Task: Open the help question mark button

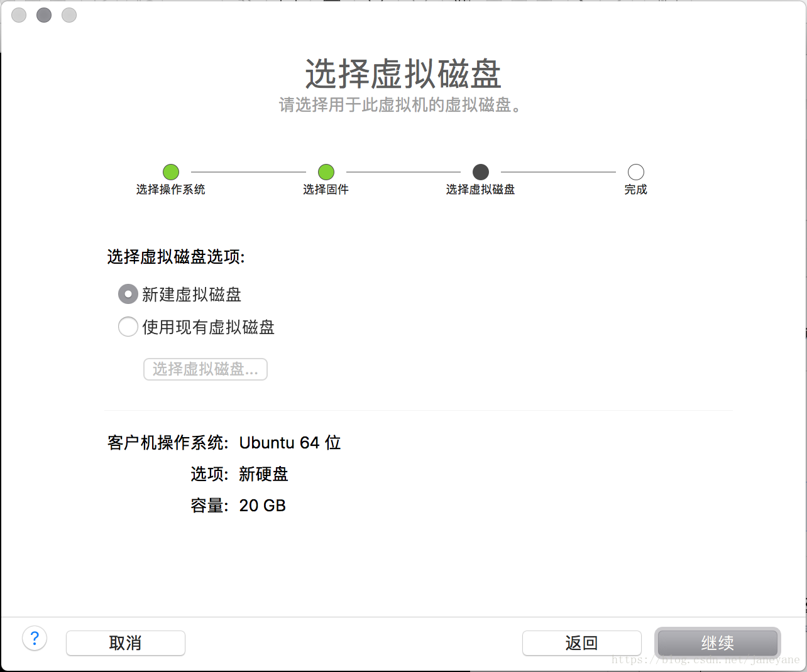Action: click(35, 639)
